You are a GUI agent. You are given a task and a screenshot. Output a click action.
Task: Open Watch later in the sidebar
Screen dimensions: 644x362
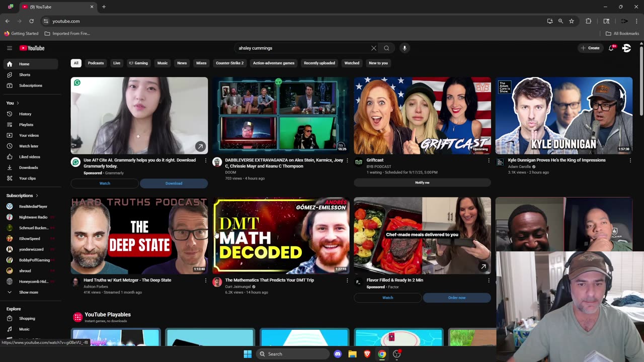tap(31, 146)
